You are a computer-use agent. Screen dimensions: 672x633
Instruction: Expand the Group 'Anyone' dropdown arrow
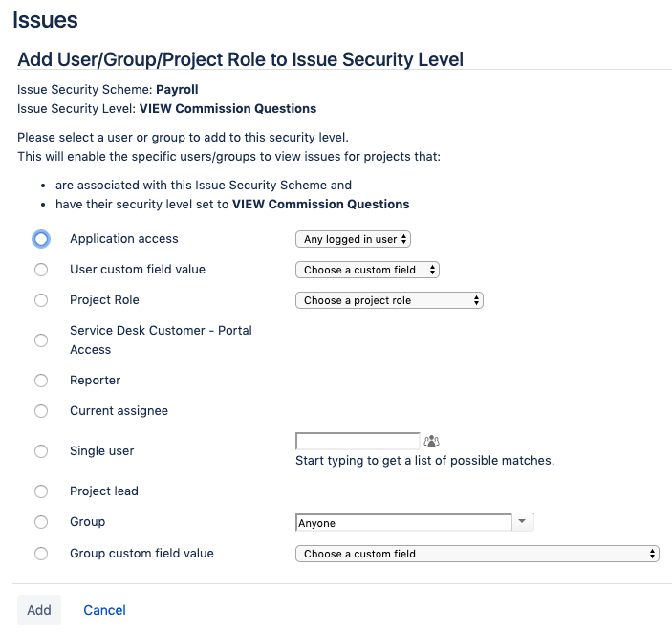(523, 522)
